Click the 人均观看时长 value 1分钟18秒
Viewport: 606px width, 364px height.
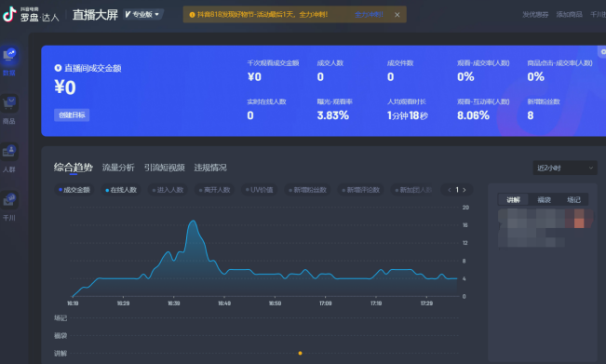click(408, 115)
